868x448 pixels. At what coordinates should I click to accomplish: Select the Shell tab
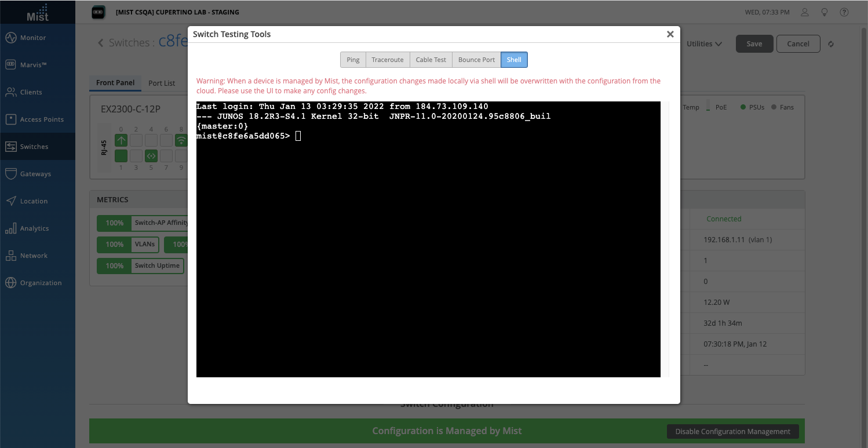point(514,60)
